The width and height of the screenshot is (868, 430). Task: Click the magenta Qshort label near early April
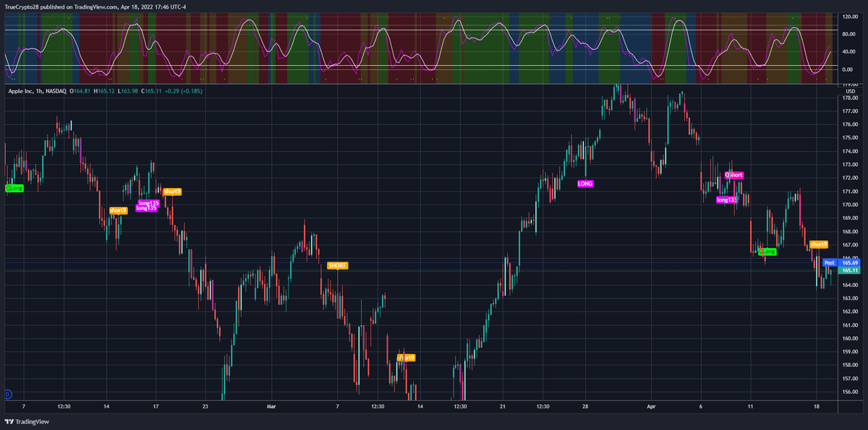click(x=733, y=174)
